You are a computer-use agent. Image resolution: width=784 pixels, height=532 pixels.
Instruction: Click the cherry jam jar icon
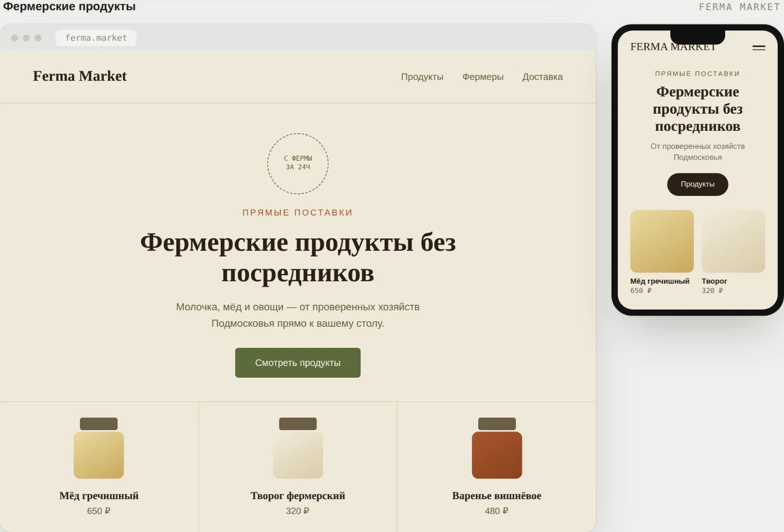click(x=497, y=448)
